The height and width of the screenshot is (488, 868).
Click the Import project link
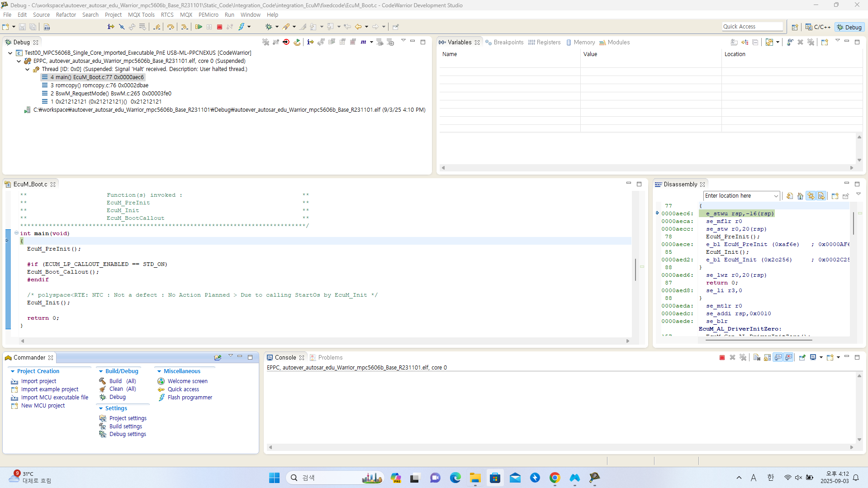coord(38,381)
